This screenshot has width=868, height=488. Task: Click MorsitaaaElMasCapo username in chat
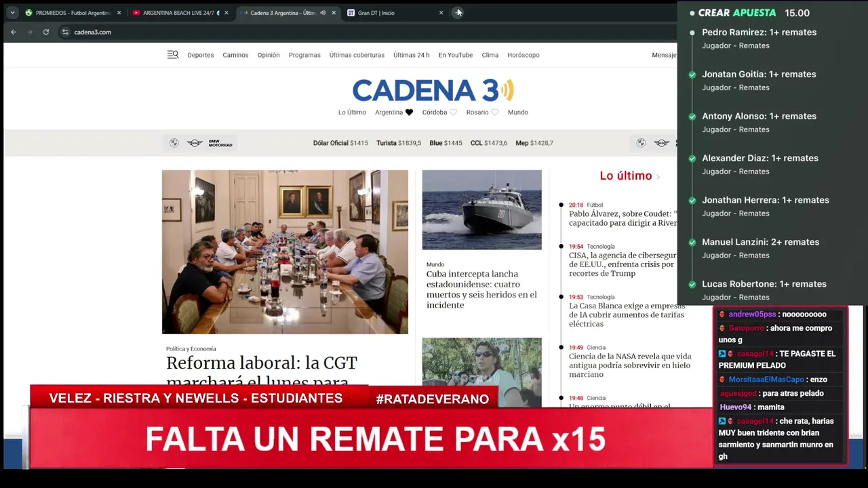point(766,380)
